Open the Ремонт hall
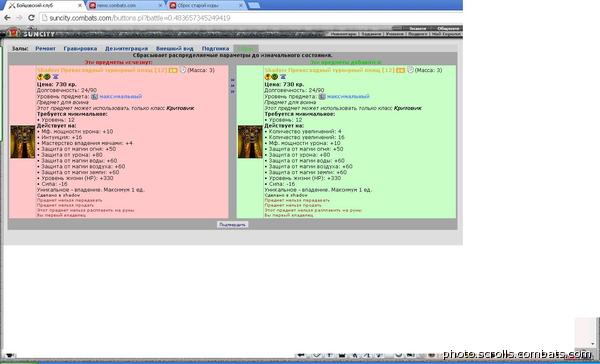This screenshot has height=364, width=600. click(x=46, y=49)
